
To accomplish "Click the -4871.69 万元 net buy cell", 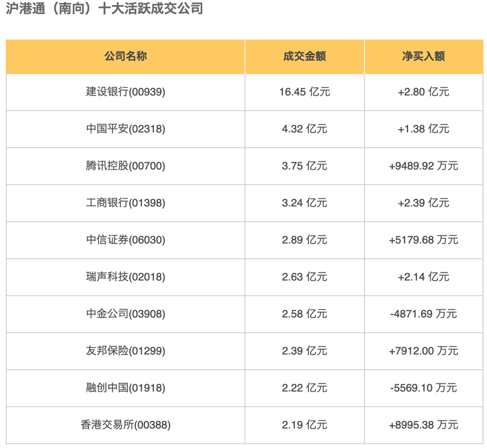I will [423, 314].
